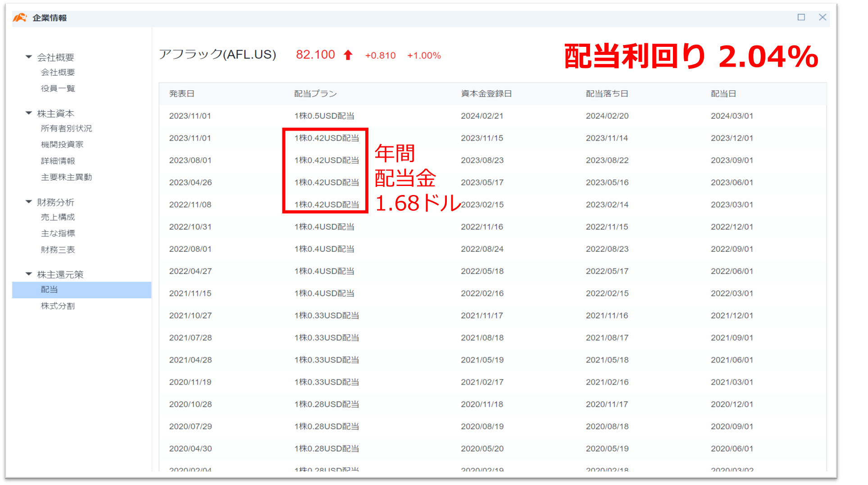
Task: Click record date 2021/05/19
Action: tap(482, 360)
